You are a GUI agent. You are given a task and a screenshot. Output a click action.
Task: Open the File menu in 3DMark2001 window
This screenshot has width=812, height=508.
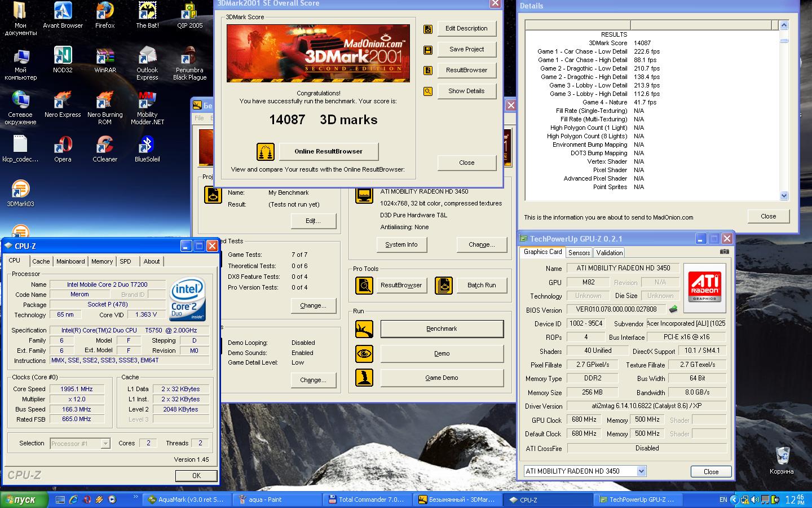coord(199,118)
